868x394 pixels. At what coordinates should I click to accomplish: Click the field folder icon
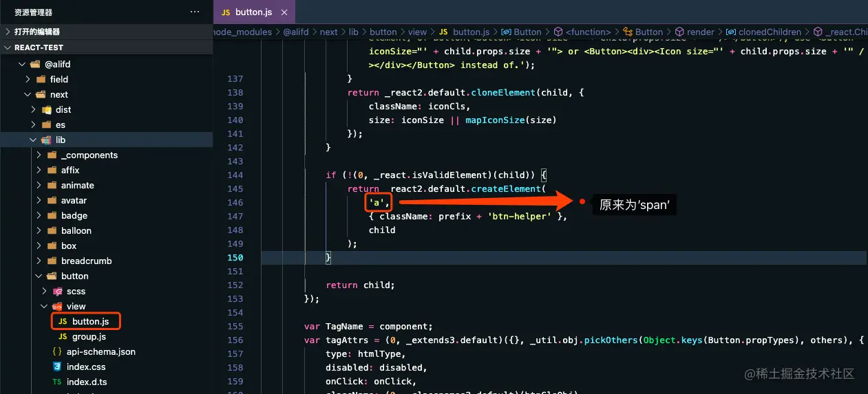click(x=41, y=79)
